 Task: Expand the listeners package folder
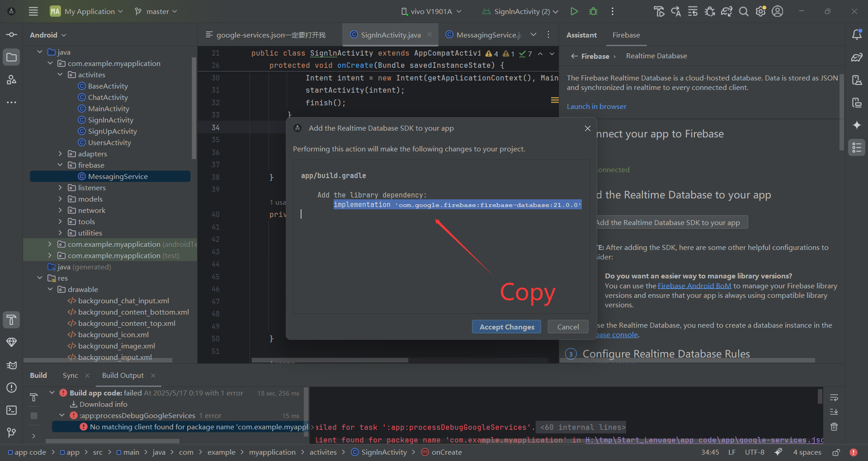tap(60, 188)
